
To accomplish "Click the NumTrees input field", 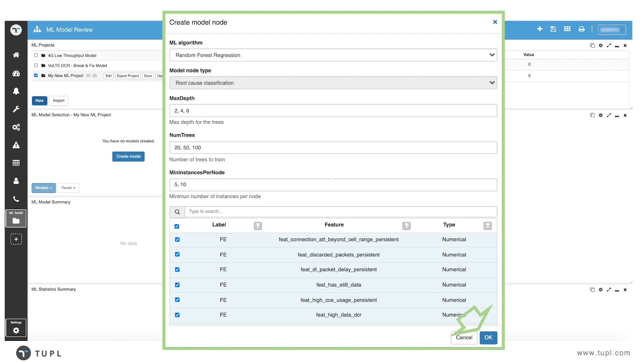I will coord(333,147).
